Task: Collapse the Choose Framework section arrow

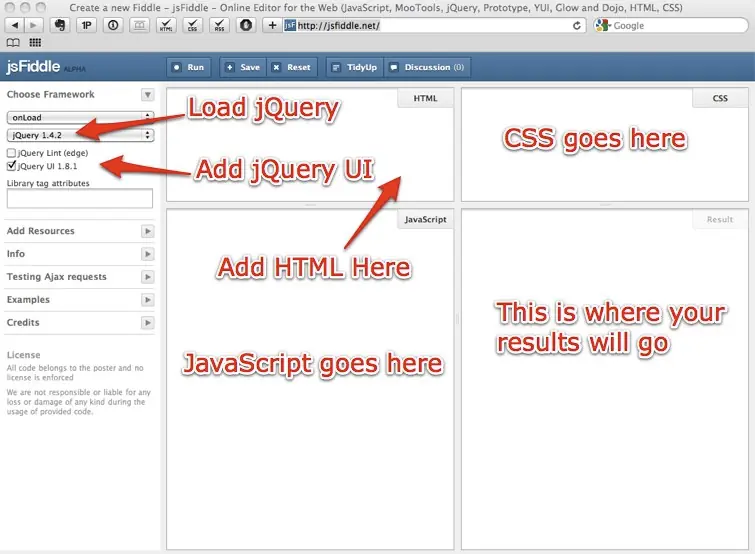Action: point(148,95)
